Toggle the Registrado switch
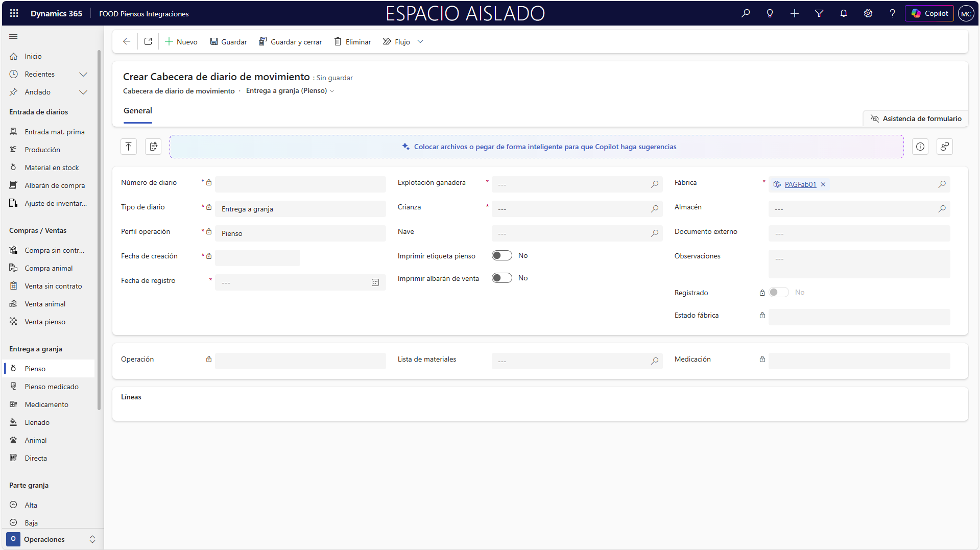 pos(778,292)
